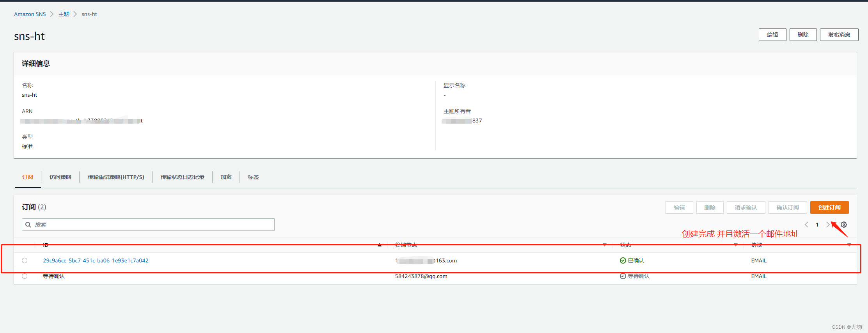The height and width of the screenshot is (333, 868).
Task: Click the 等待确认 clock status icon
Action: tap(623, 276)
